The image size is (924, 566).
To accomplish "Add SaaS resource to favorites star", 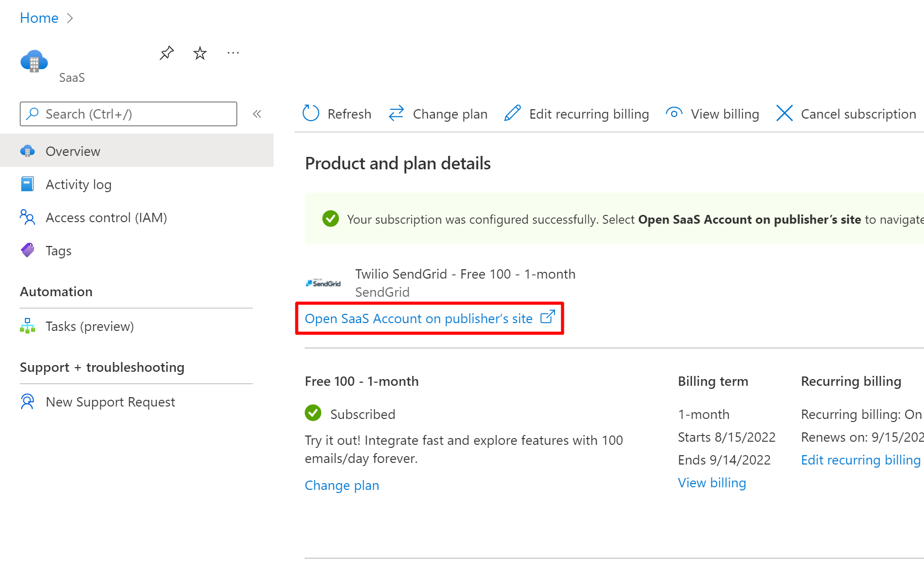I will pyautogui.click(x=200, y=52).
